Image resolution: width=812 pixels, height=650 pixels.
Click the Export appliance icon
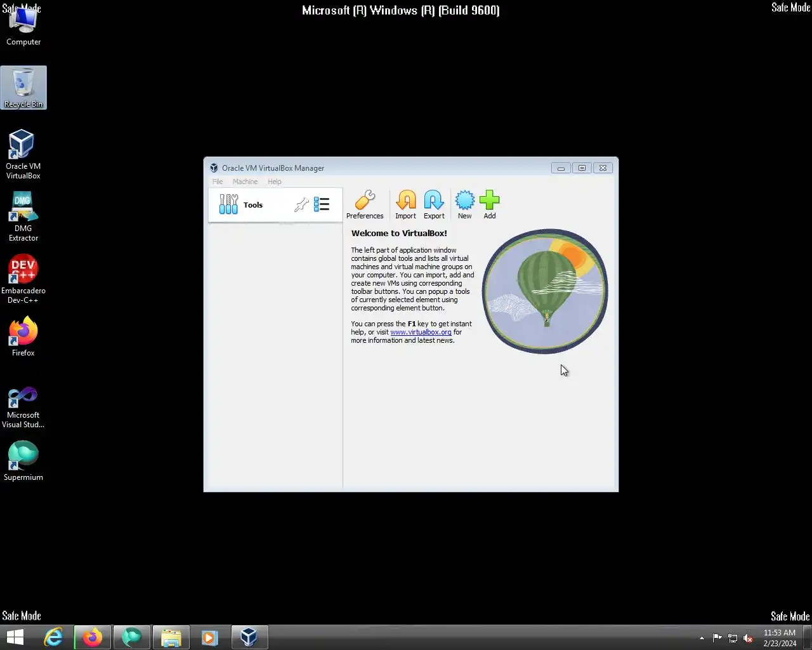tap(434, 204)
